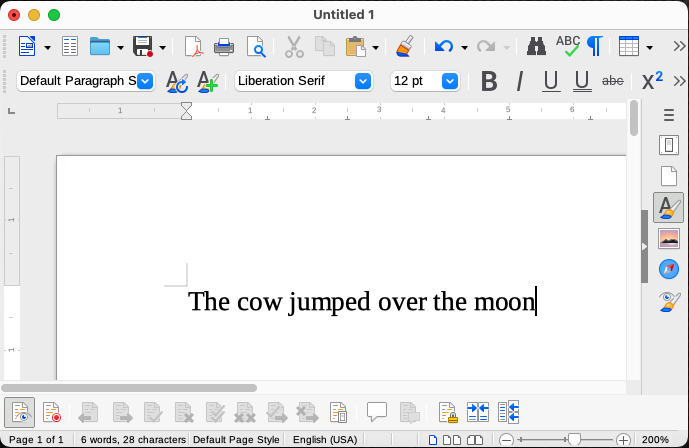This screenshot has width=689, height=448.
Task: Click the Print icon in toolbar
Action: click(x=224, y=46)
